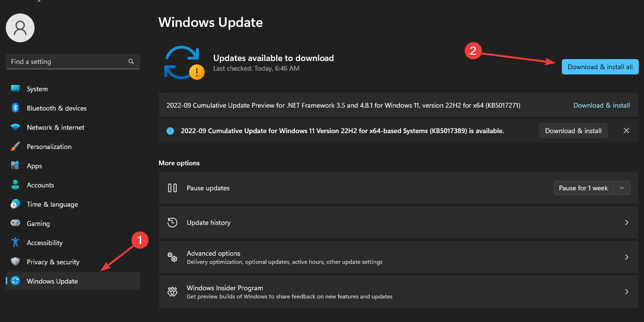Screen dimensions: 644x322
Task: Expand Update history chevron
Action: tap(626, 223)
